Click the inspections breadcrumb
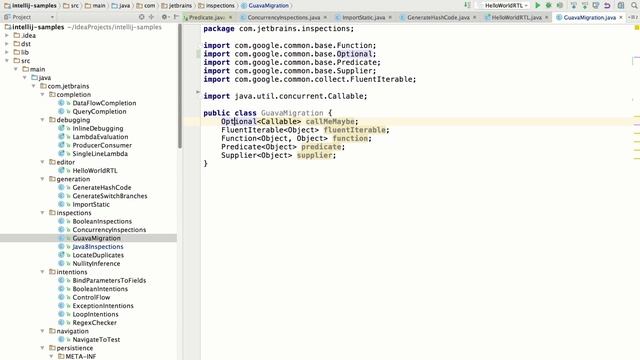This screenshot has height=360, width=640. point(216,6)
